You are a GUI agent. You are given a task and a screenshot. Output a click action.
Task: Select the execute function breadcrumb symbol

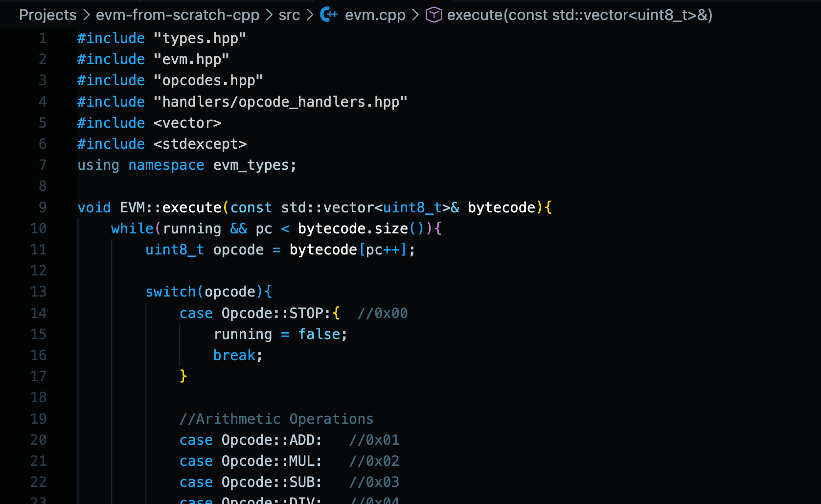(579, 15)
